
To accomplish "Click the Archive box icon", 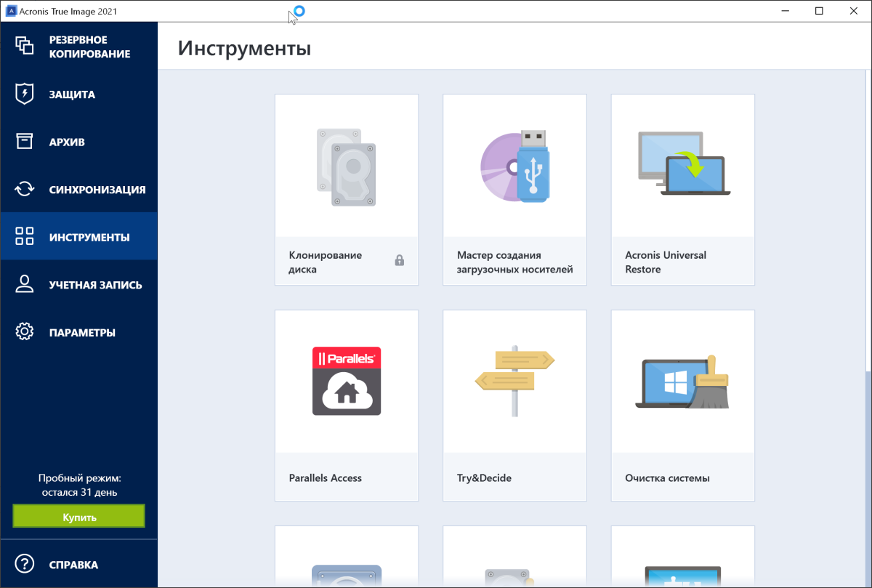I will pyautogui.click(x=25, y=142).
